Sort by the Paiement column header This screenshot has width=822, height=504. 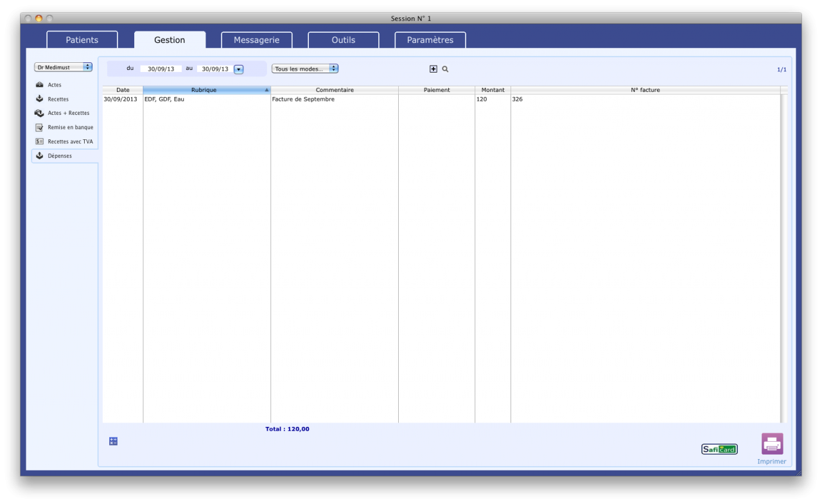coord(437,90)
